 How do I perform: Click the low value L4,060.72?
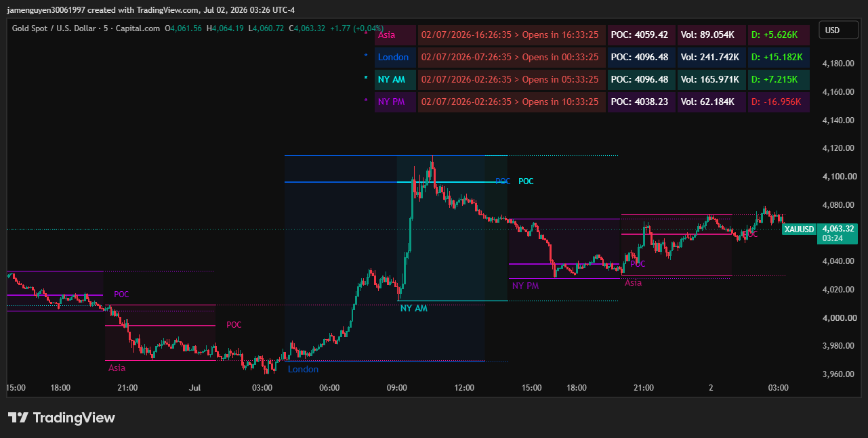(x=267, y=28)
